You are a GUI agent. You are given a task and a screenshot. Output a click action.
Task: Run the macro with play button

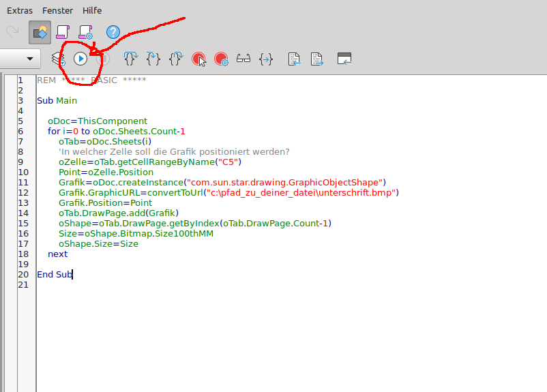pos(80,59)
